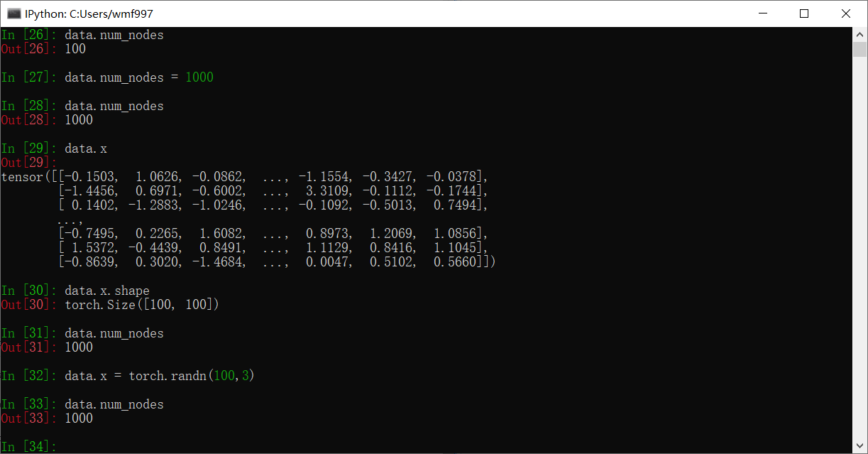This screenshot has height=454, width=868.
Task: Click the 'In [26]:' prompt
Action: point(29,35)
